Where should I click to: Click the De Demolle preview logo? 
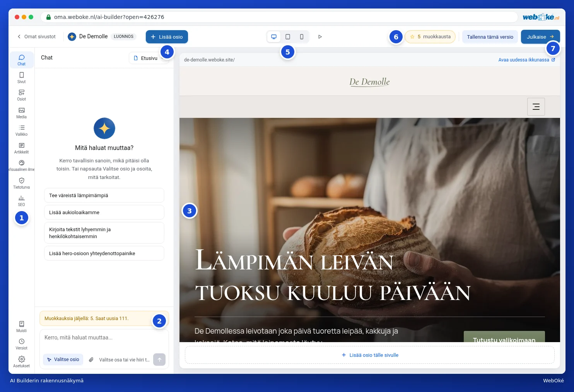tap(369, 82)
